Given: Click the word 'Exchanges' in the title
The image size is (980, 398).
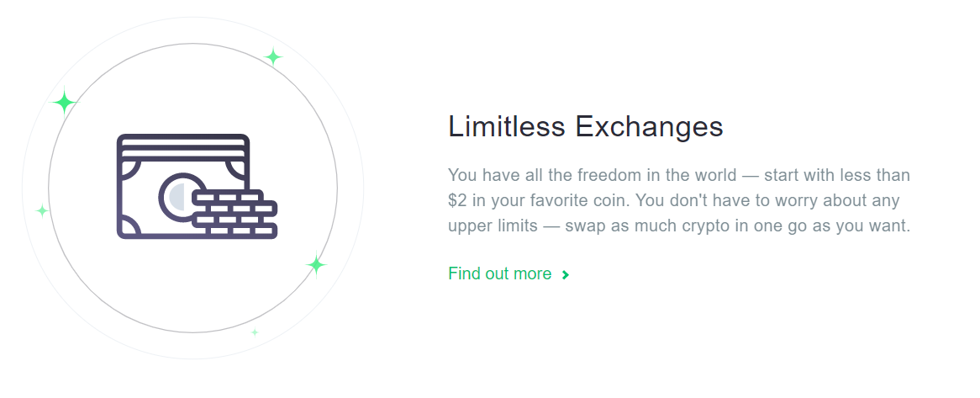Looking at the screenshot, I should click(x=649, y=127).
